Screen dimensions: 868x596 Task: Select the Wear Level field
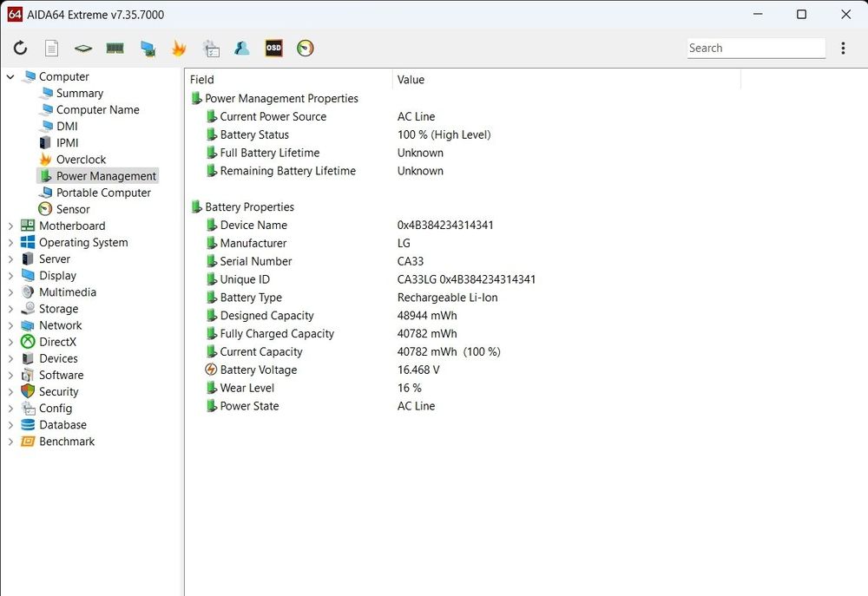pyautogui.click(x=247, y=388)
